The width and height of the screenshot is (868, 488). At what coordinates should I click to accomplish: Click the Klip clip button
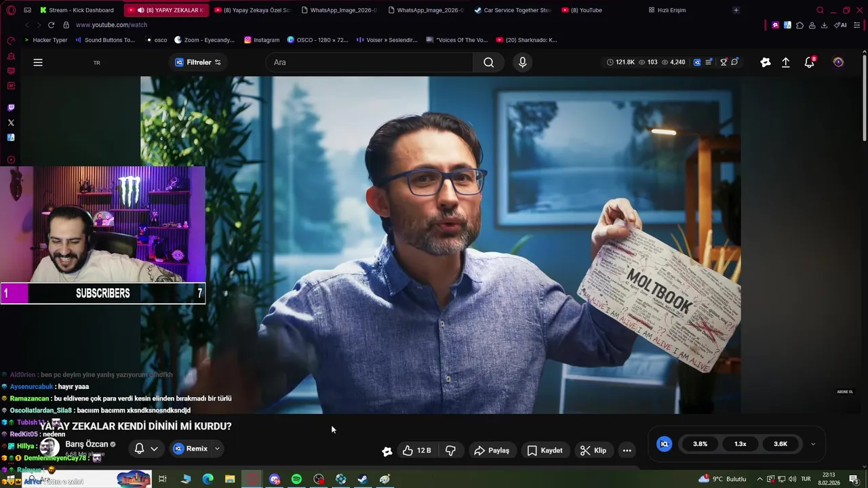(x=593, y=451)
